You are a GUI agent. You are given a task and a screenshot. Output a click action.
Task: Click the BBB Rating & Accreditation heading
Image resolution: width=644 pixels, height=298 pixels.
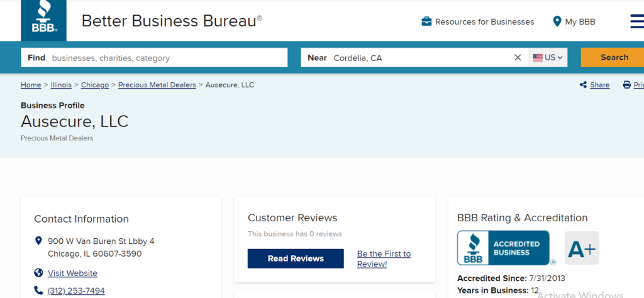(522, 218)
